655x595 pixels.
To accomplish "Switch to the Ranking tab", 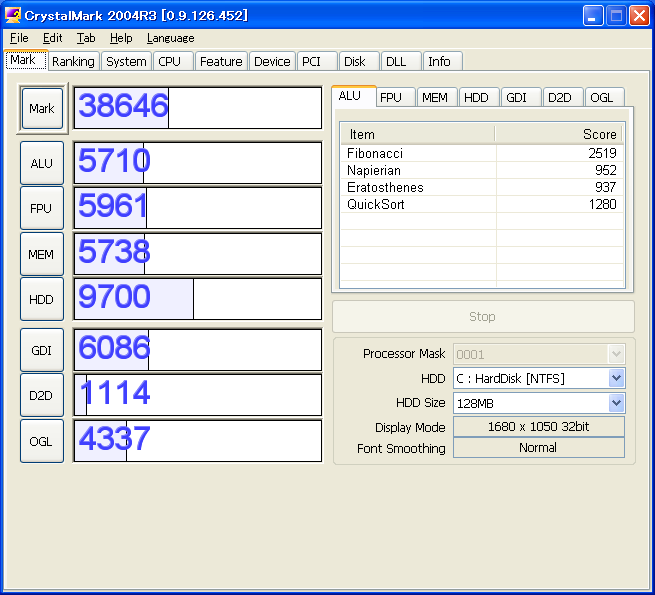I will click(x=74, y=61).
